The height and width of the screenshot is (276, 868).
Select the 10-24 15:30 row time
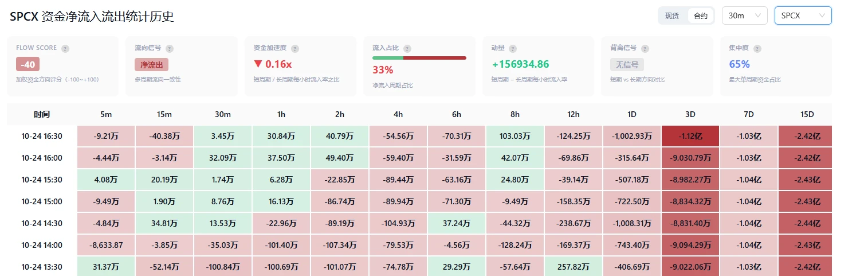42,180
